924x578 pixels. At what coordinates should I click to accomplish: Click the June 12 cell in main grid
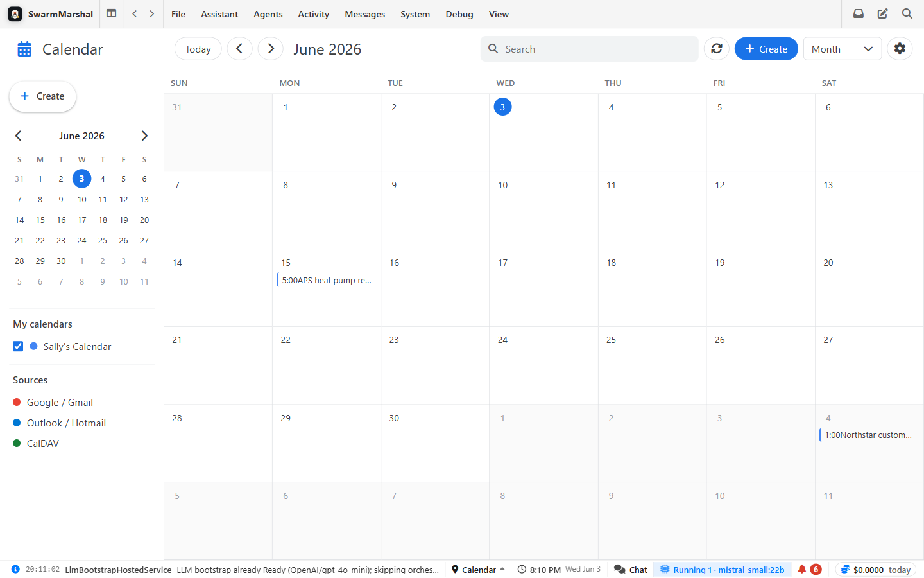760,210
